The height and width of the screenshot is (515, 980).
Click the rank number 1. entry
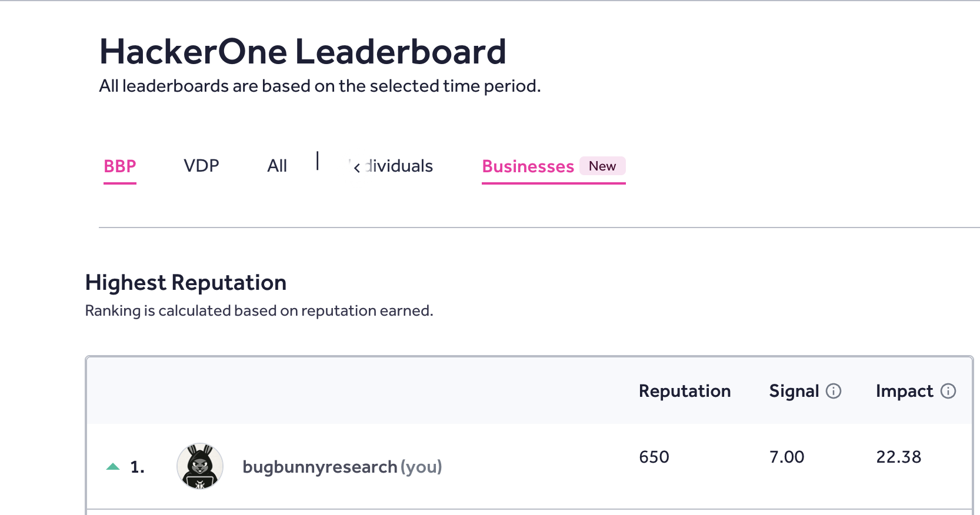point(138,467)
